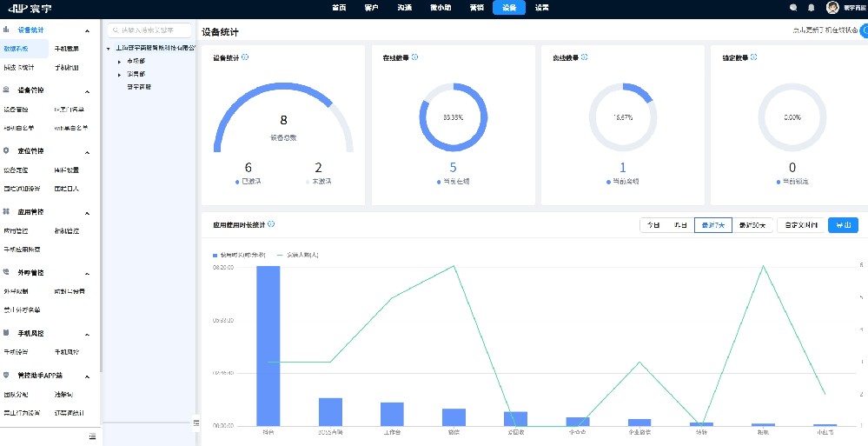Collapse the 设备统计 sidebar section chevron
This screenshot has height=446, width=868.
(x=88, y=31)
